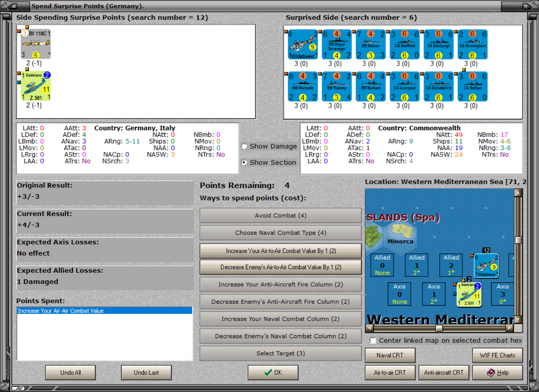Screen dimensions: 539x392
Task: Click the 'No effect' expected Axis losses text
Action: click(33, 253)
